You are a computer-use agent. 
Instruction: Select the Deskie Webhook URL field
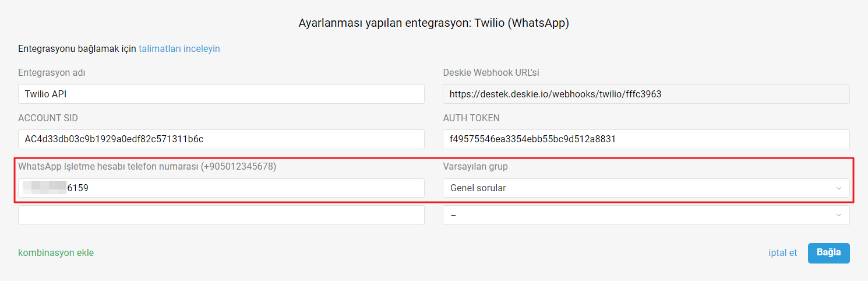(646, 94)
